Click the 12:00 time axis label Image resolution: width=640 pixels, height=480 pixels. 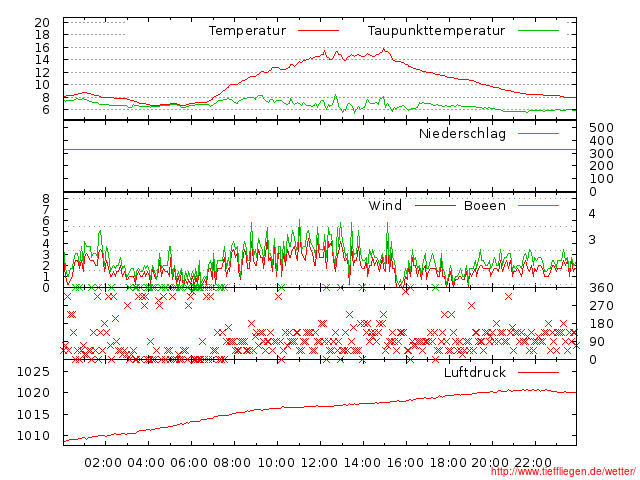pos(319,463)
